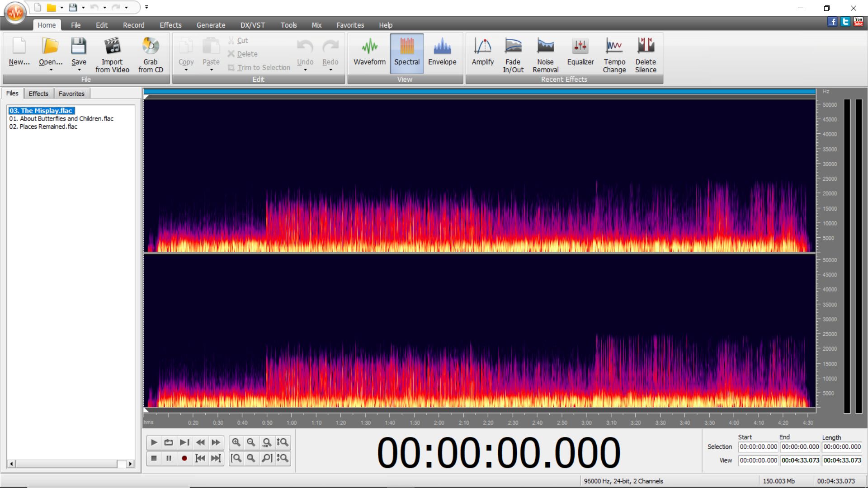
Task: Open the Equalizer effect
Action: (580, 53)
